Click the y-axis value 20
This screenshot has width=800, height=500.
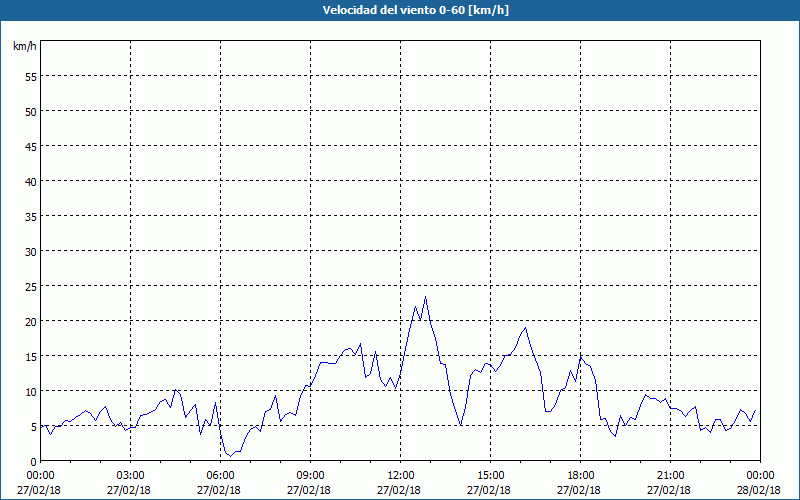[x=31, y=321]
